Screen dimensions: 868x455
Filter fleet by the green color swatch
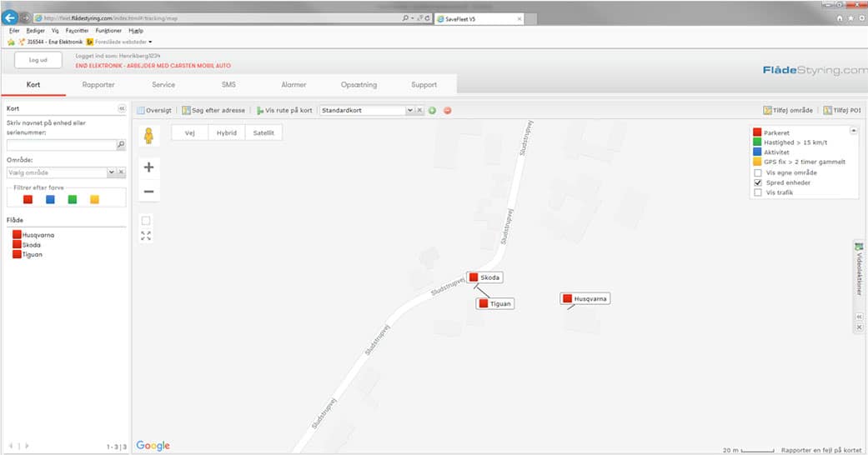click(73, 199)
